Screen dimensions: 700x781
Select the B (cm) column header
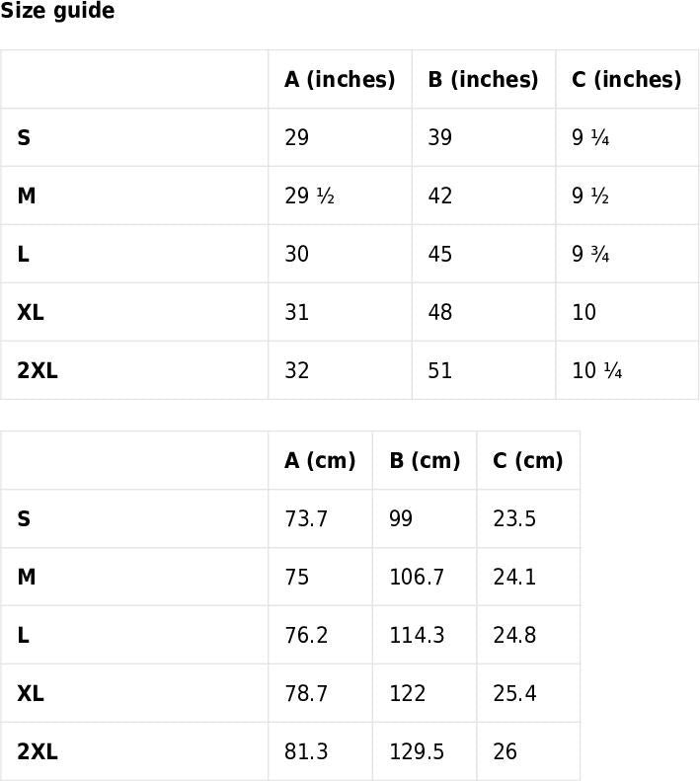(425, 461)
